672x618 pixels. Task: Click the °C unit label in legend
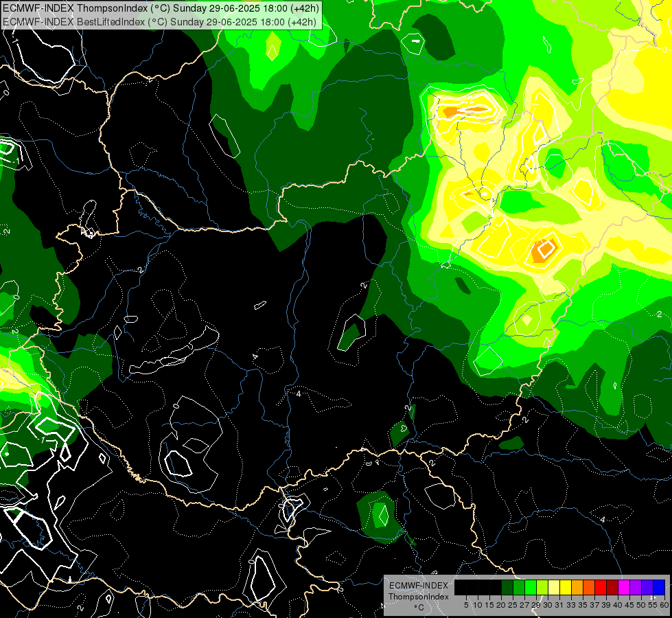(419, 607)
